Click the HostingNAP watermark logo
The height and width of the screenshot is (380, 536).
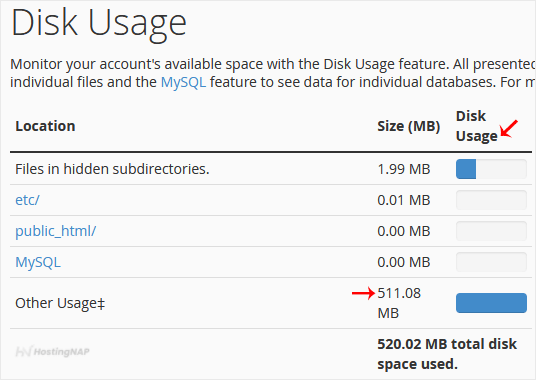(53, 351)
